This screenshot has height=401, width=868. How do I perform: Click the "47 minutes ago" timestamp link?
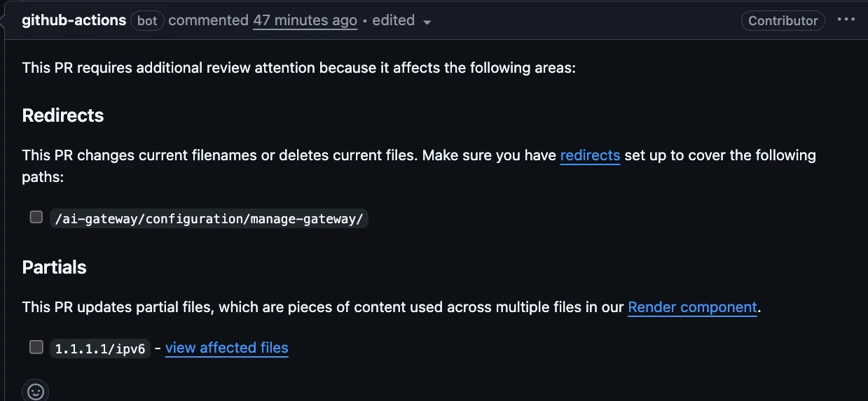pyautogui.click(x=305, y=20)
